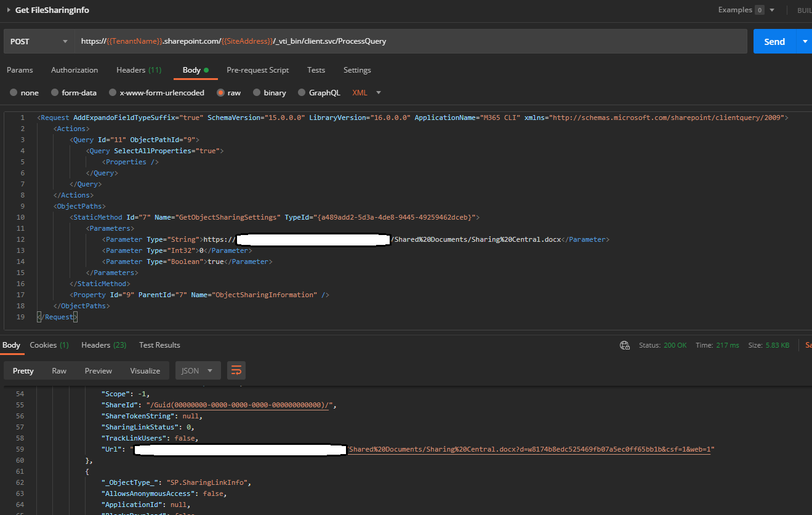Switch to the Test Results tab

[x=159, y=345]
